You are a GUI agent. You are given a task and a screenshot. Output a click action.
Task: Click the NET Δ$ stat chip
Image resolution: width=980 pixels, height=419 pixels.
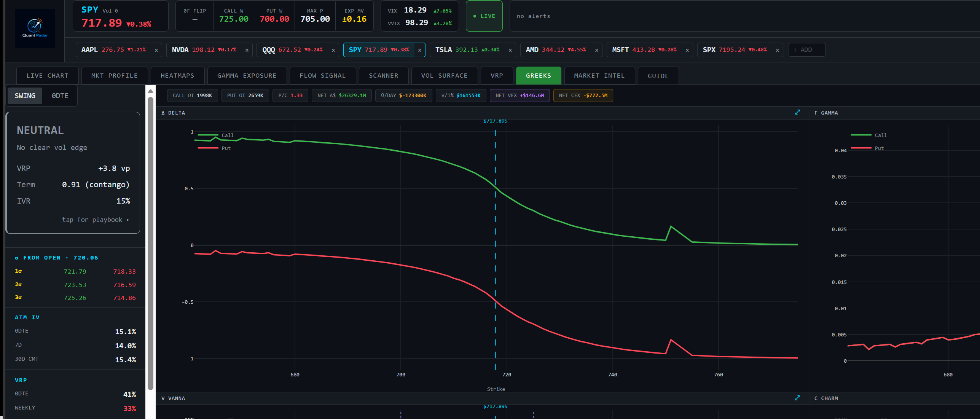[342, 96]
